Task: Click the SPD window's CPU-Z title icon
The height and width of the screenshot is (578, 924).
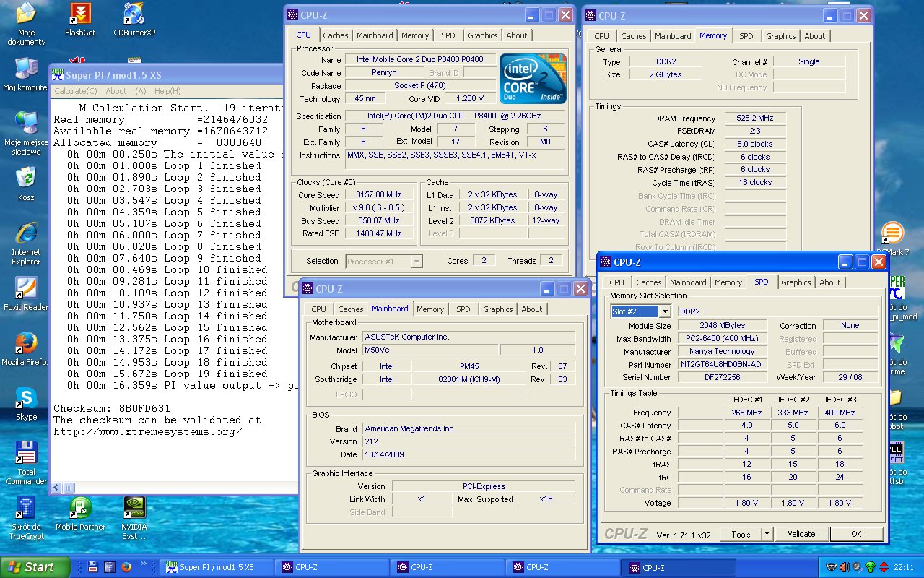Action: [x=605, y=262]
